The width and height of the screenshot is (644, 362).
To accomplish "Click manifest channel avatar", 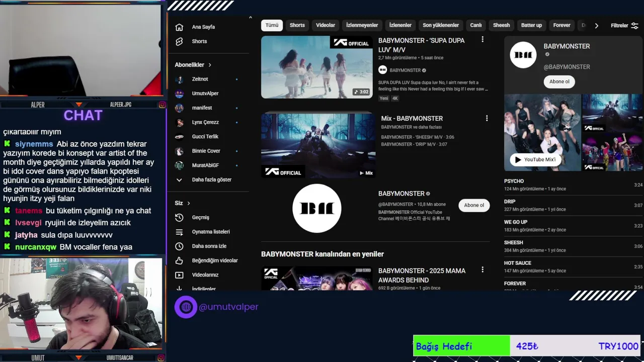I will pos(179,108).
